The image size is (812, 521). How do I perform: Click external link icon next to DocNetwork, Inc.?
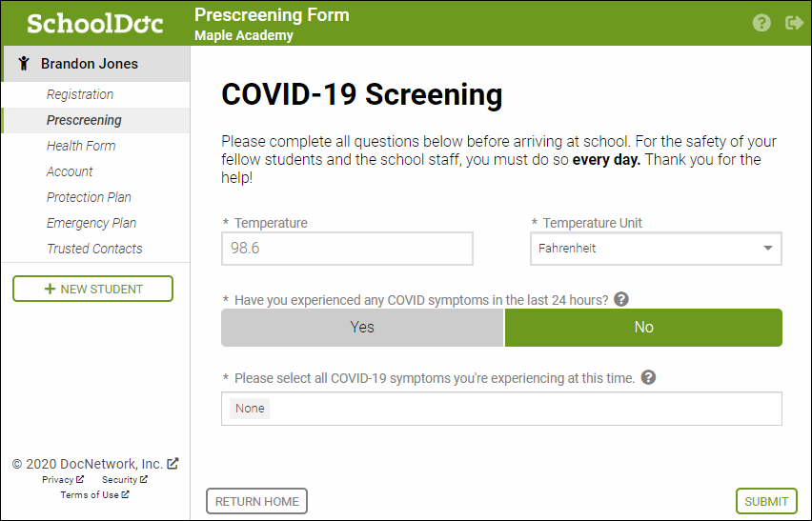click(x=173, y=464)
